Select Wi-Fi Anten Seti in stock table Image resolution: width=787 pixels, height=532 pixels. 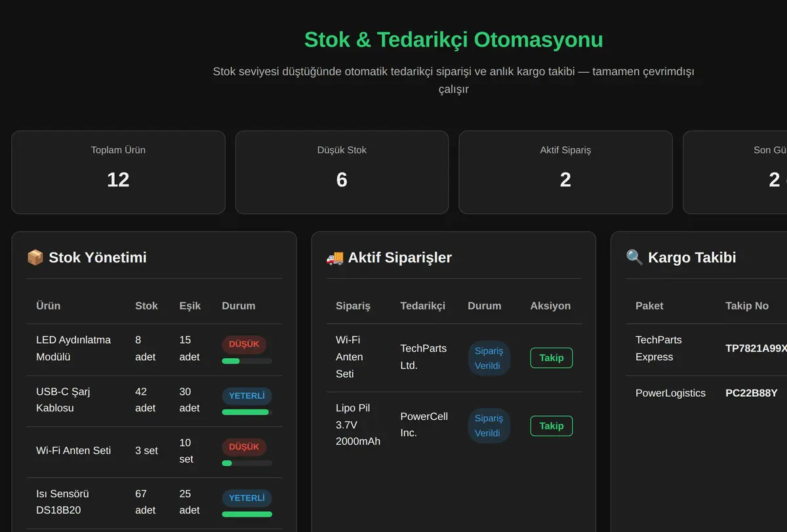[x=73, y=451]
